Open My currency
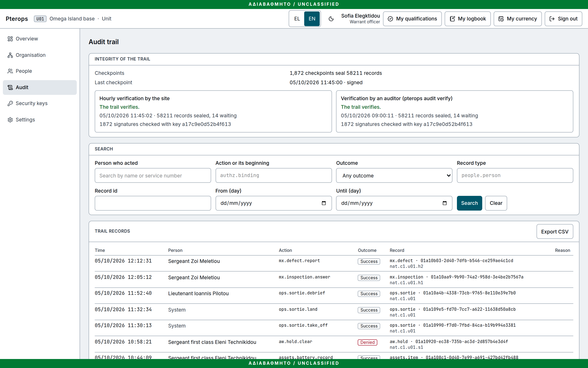Image resolution: width=588 pixels, height=368 pixels. [518, 19]
